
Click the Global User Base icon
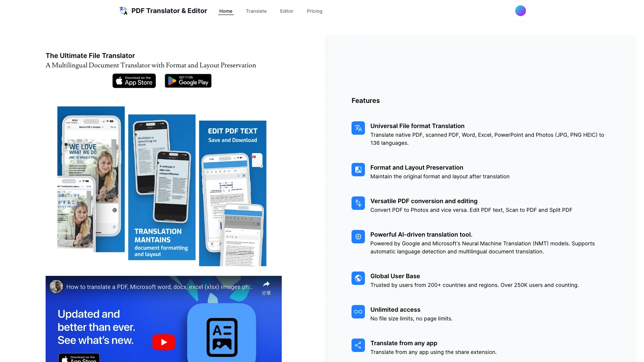click(x=358, y=278)
